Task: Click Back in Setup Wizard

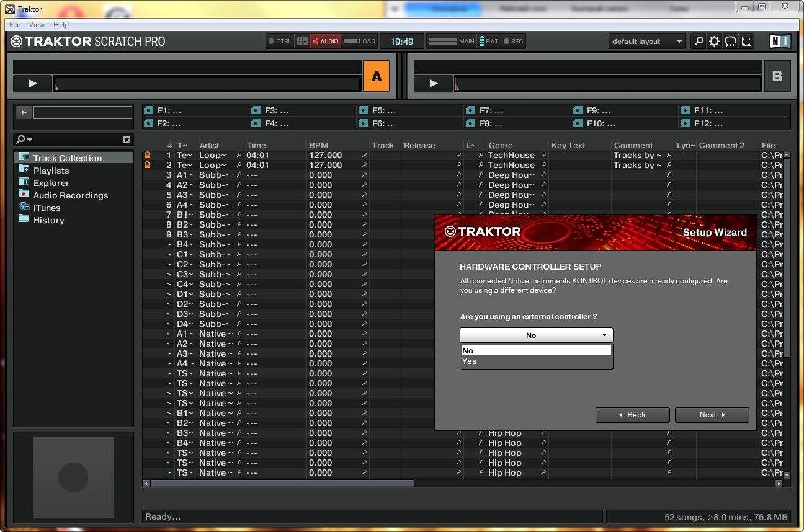Action: [632, 415]
